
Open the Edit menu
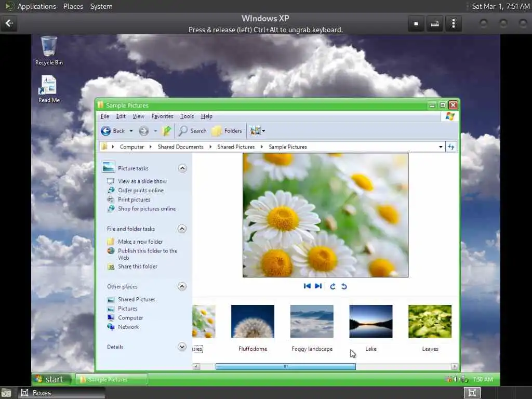[x=121, y=116]
